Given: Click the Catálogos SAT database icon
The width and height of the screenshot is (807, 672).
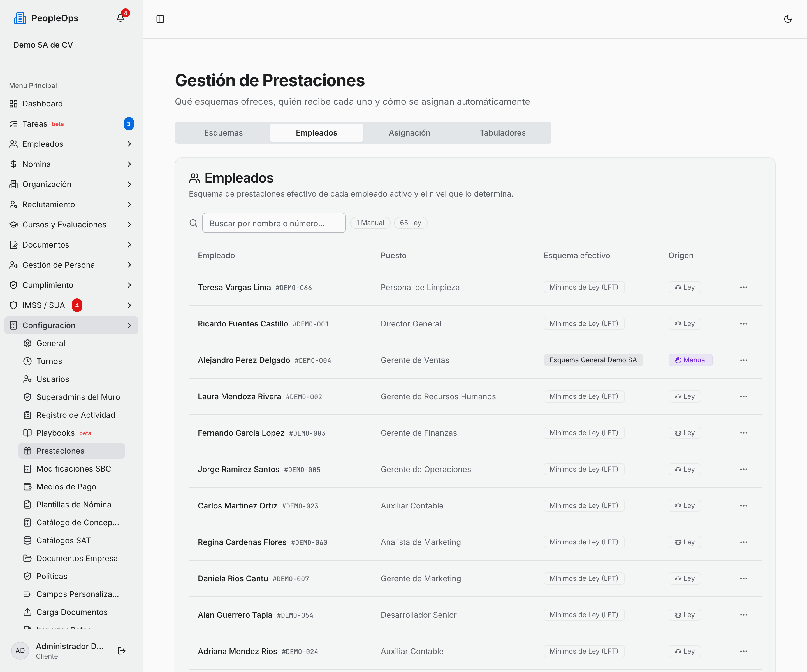Looking at the screenshot, I should coord(27,541).
